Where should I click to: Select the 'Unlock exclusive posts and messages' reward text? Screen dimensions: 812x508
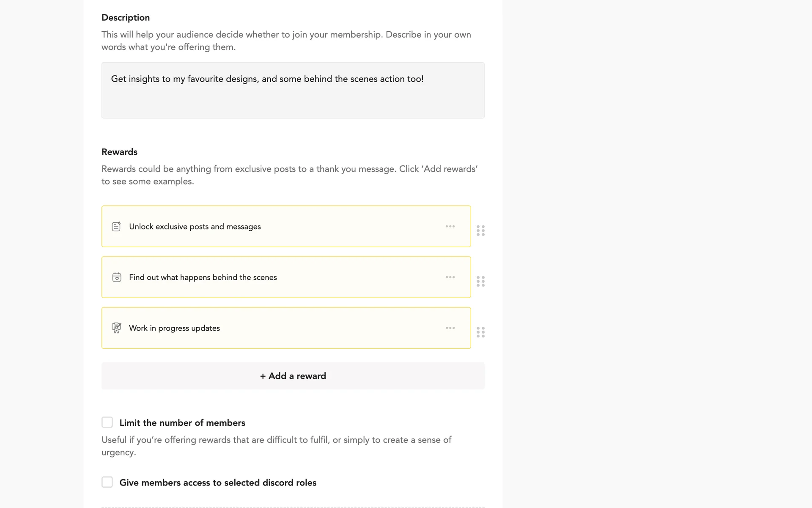[195, 226]
